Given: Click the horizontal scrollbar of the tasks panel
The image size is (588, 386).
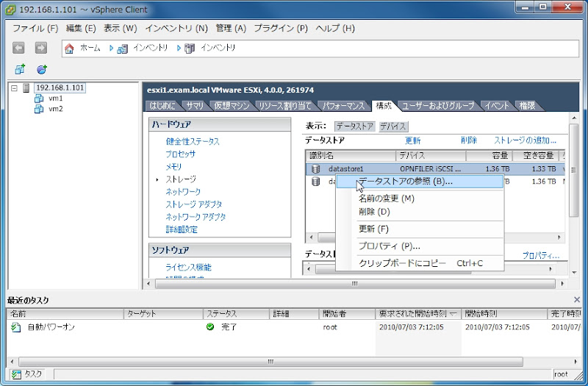Looking at the screenshot, I should coord(270,362).
